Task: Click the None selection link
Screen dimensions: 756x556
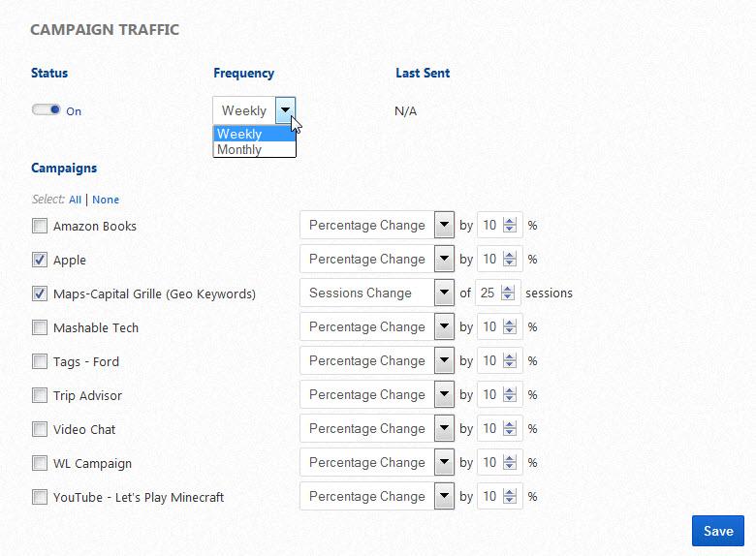Action: (106, 200)
